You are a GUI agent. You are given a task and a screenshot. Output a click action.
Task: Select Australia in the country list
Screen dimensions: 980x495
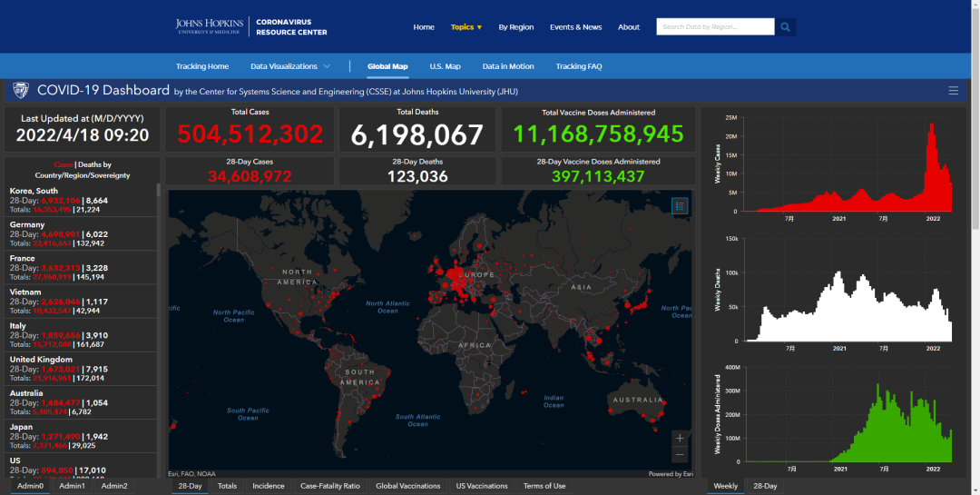click(x=81, y=403)
